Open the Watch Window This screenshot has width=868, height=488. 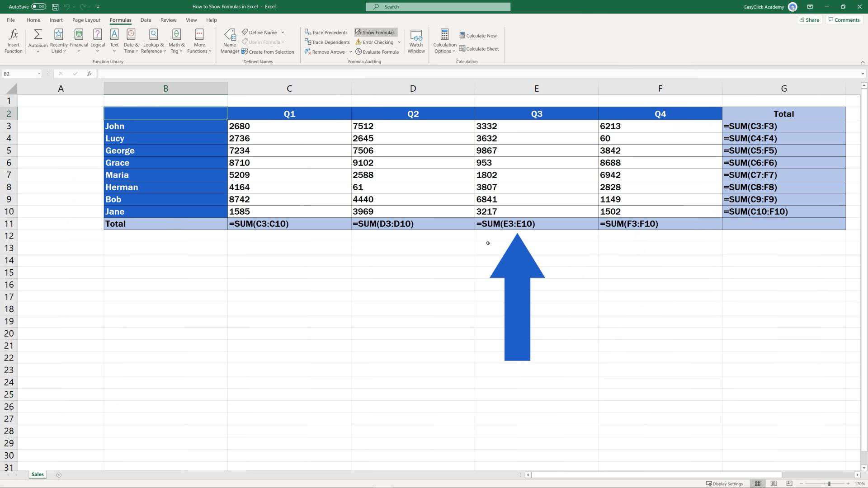coord(416,41)
